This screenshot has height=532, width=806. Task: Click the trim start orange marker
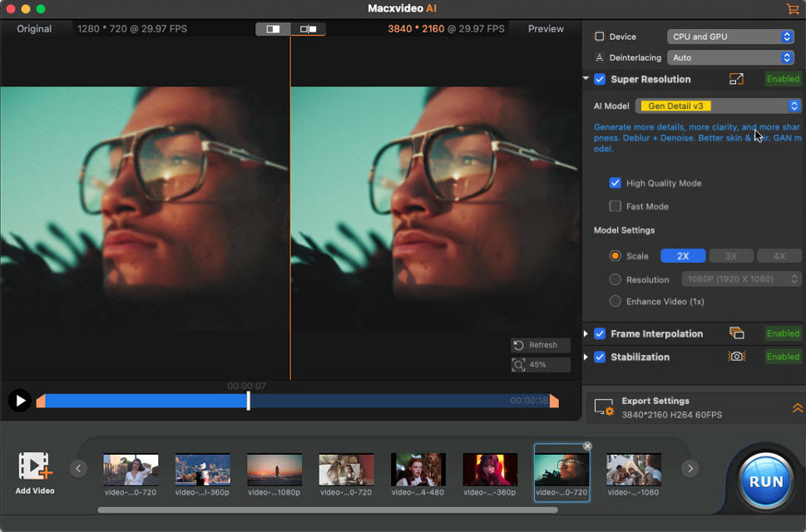tap(41, 401)
